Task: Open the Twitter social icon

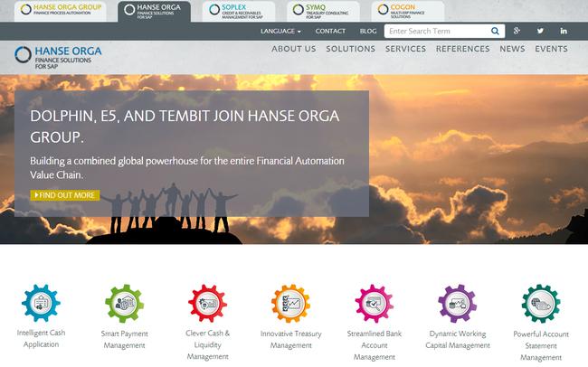Action: coord(540,31)
